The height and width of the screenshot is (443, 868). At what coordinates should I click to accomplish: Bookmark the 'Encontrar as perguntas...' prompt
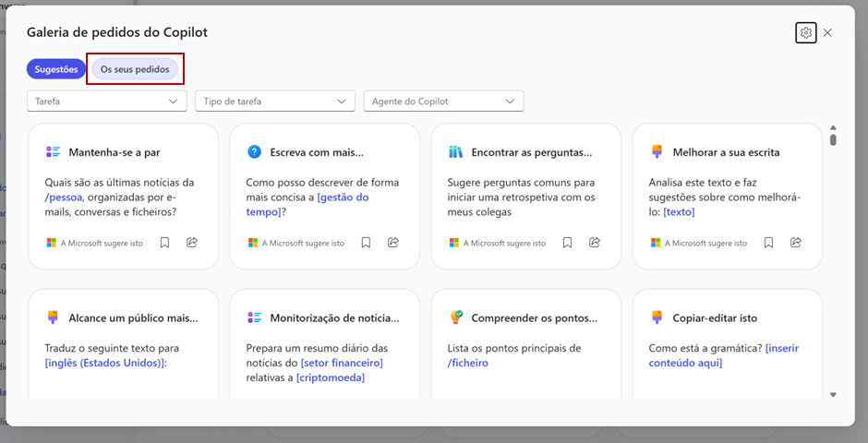567,243
